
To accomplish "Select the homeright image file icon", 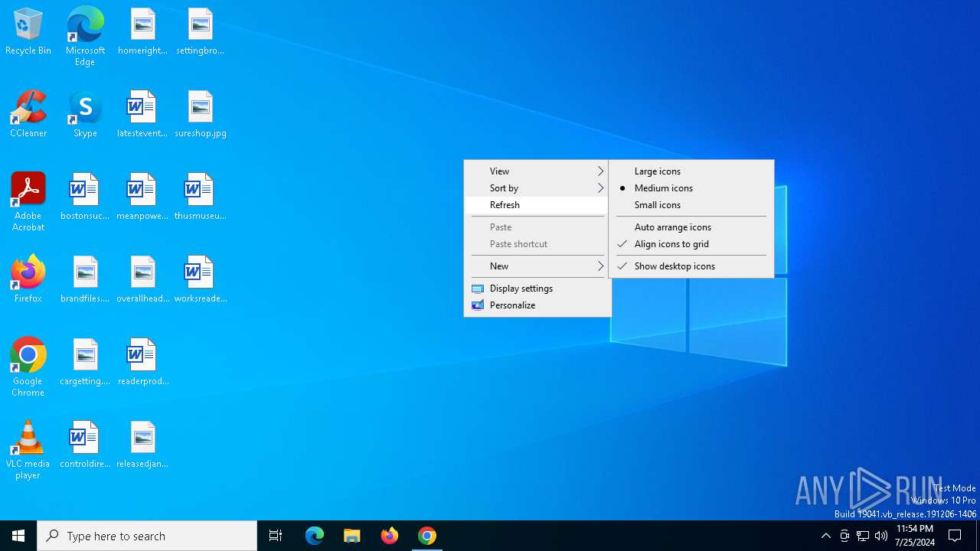I will click(x=142, y=32).
